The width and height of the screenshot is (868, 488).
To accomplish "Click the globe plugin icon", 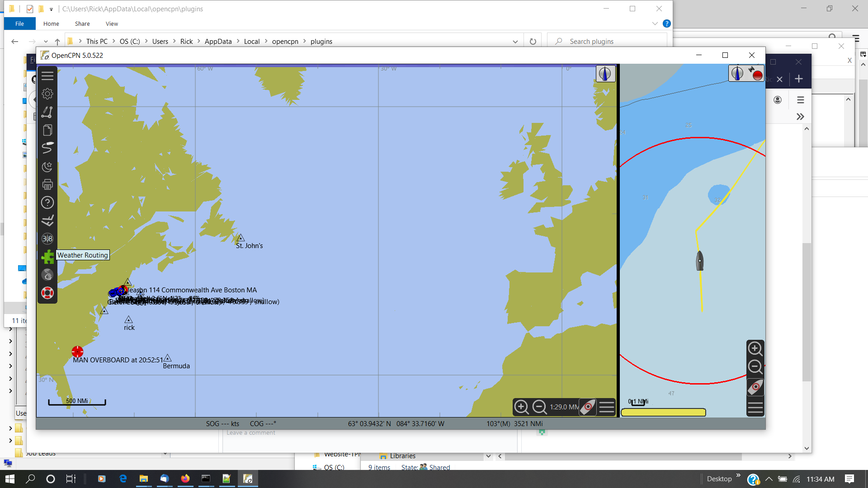I will (47, 275).
